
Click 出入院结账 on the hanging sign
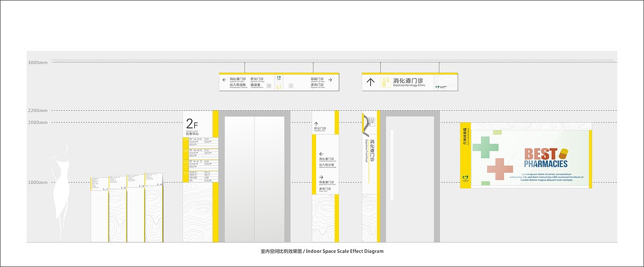point(238,85)
